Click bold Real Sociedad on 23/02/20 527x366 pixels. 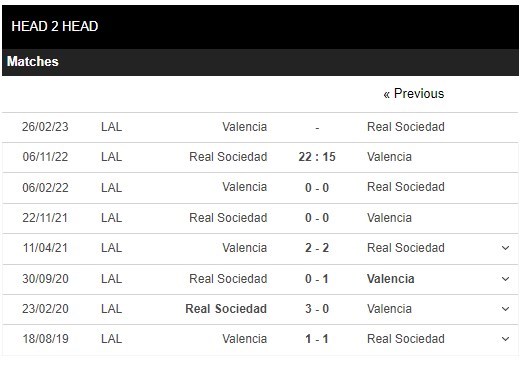click(x=226, y=309)
